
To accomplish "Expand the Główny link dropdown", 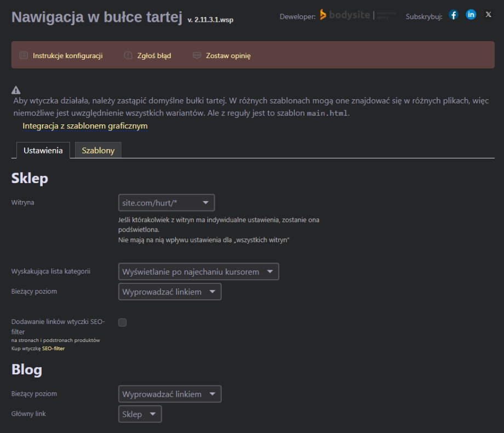I will 140,414.
